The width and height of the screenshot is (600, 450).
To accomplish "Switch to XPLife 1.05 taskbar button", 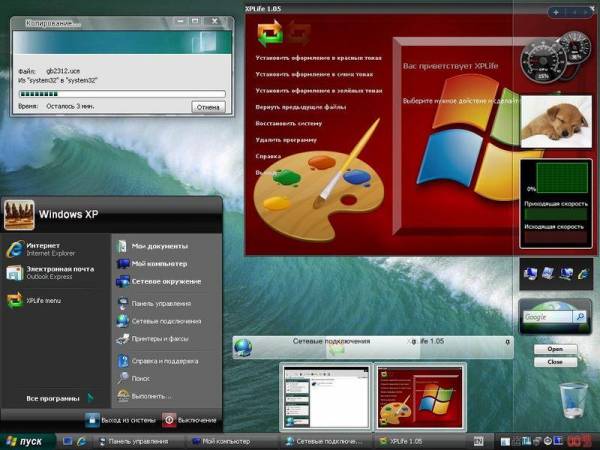I will pos(410,441).
